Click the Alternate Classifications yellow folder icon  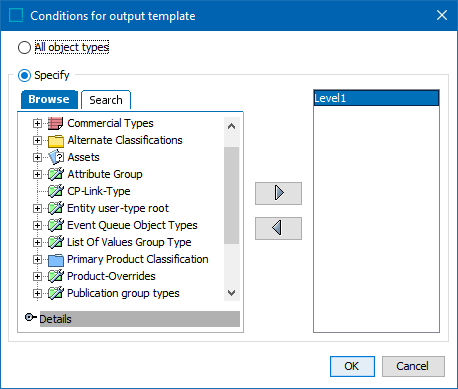coord(56,141)
